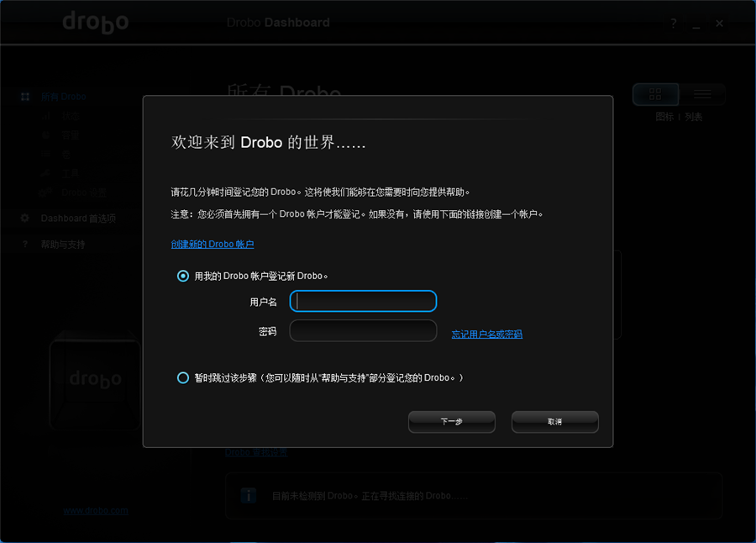
Task: Select 用我的 Drobo 帐户登记新 Drobo option
Action: pyautogui.click(x=183, y=276)
